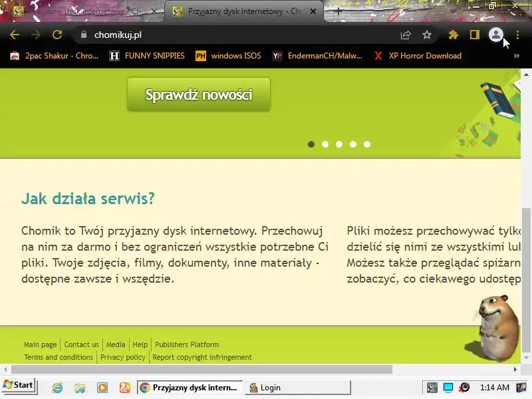The width and height of the screenshot is (532, 399).
Task: Open the Extensions puzzle icon
Action: pos(454,35)
